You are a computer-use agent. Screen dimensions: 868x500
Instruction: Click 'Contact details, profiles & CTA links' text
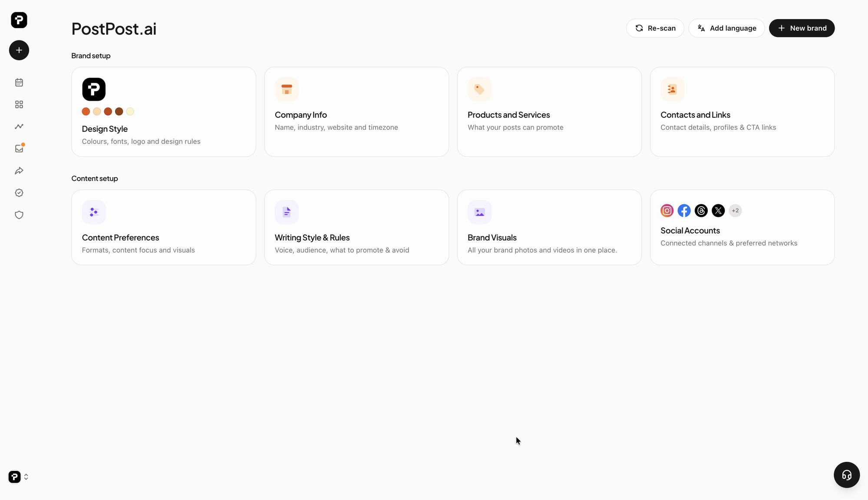[x=718, y=128]
